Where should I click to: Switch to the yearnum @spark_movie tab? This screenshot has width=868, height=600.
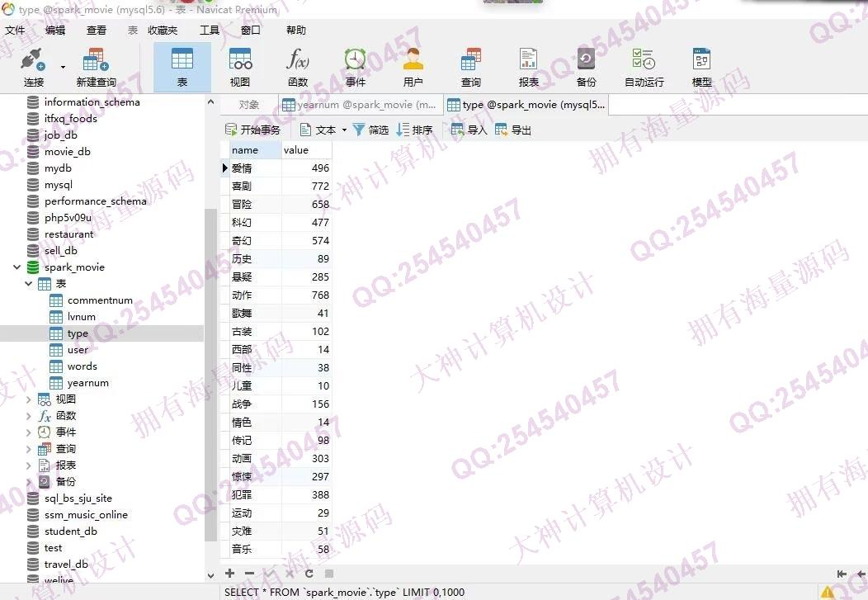[360, 105]
